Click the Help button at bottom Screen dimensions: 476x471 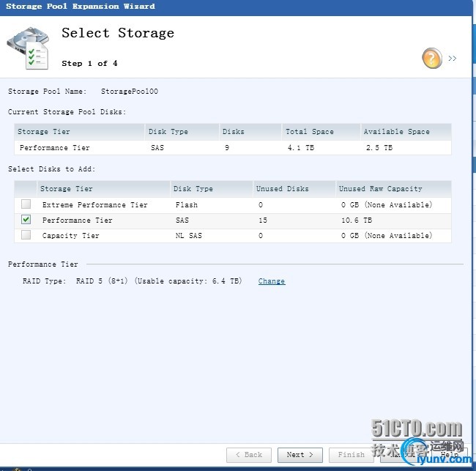coord(449,455)
